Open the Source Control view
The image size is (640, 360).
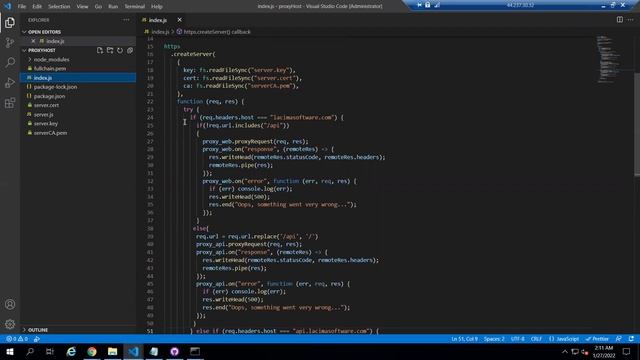tap(10, 42)
